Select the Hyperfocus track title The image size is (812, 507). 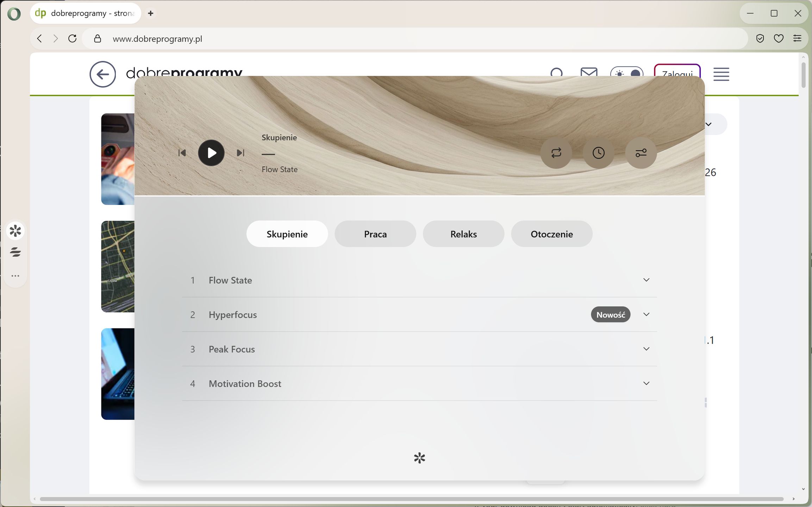[233, 315]
